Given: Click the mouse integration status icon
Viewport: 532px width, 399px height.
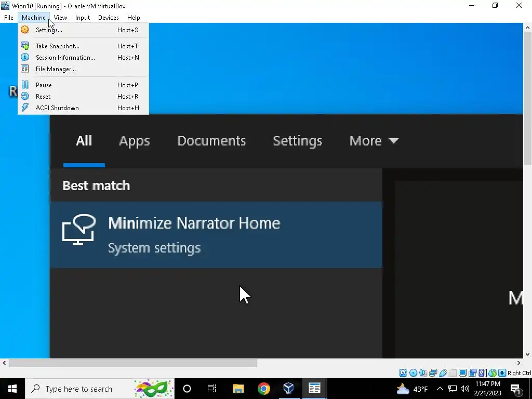Looking at the screenshot, I should (493, 373).
